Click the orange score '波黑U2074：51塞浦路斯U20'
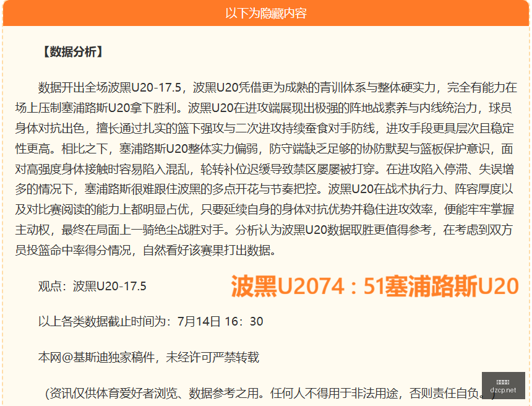 [375, 286]
